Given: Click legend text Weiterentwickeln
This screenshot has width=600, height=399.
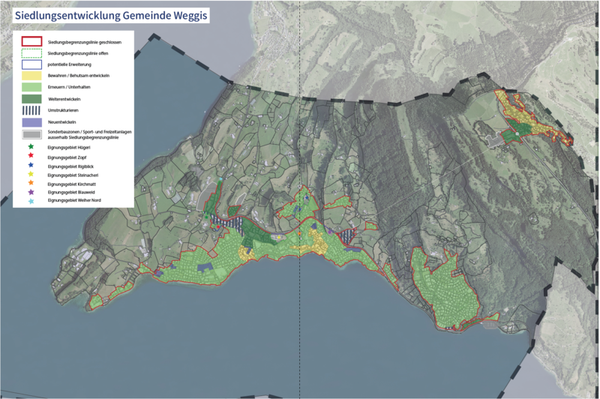Looking at the screenshot, I should point(64,99).
